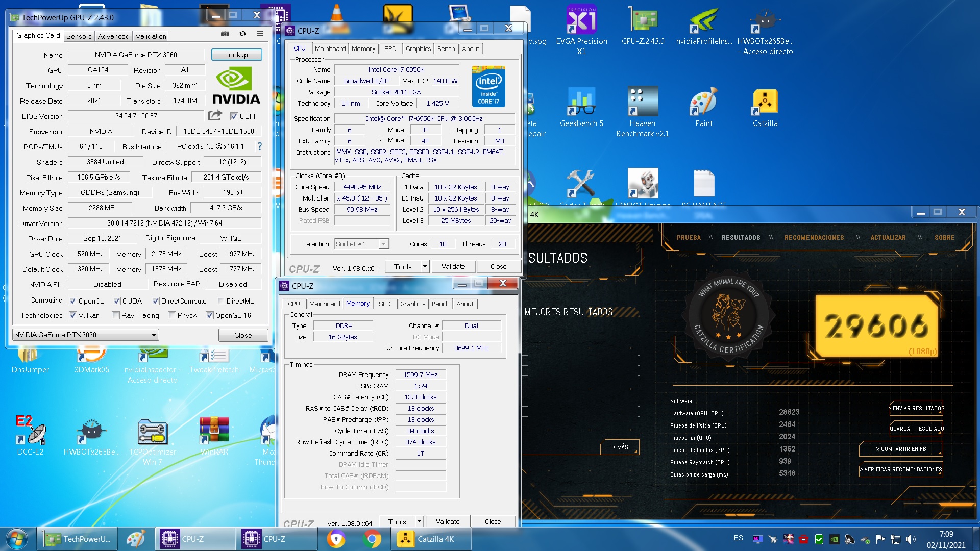Toggle the OpenCL checkbox
The image size is (980, 551).
coord(73,301)
